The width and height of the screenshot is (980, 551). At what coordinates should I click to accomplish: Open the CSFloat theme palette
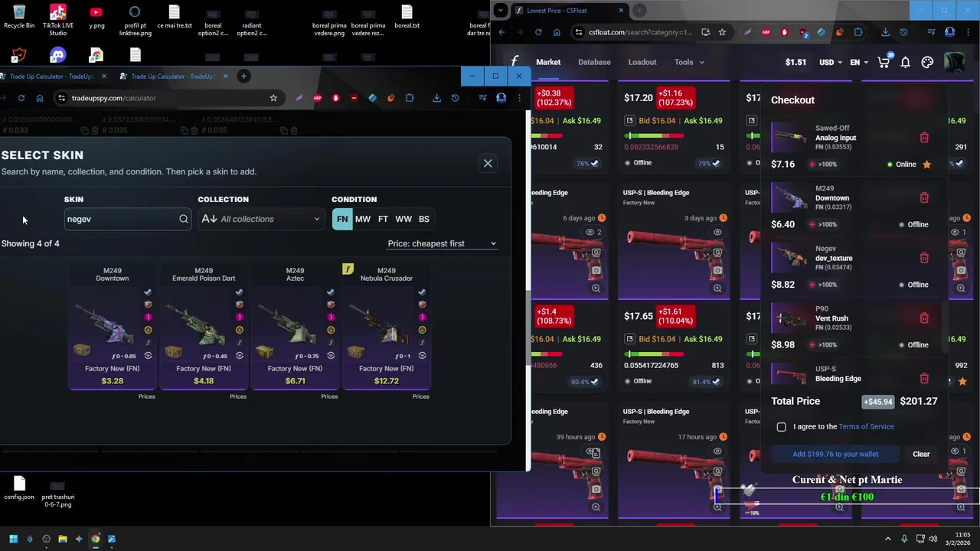coord(927,62)
